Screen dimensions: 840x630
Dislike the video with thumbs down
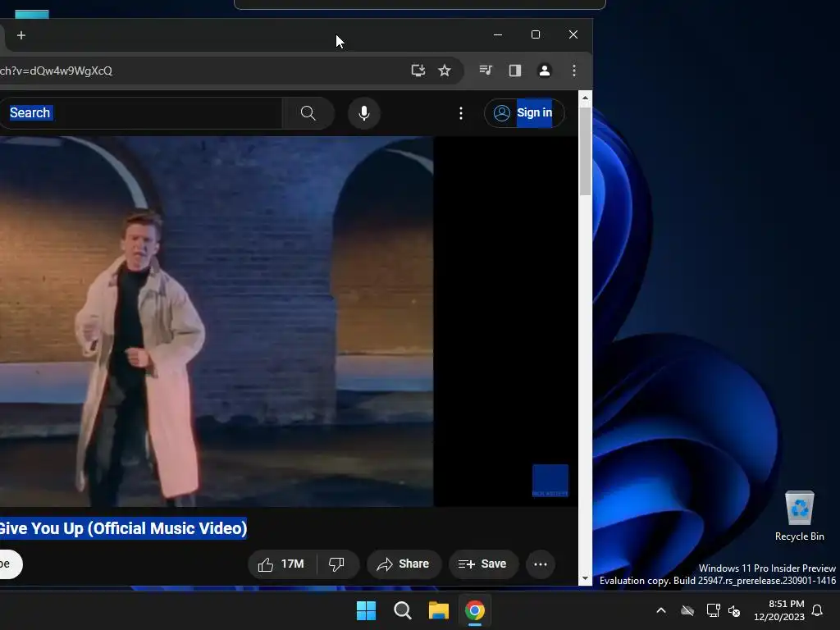tap(337, 564)
